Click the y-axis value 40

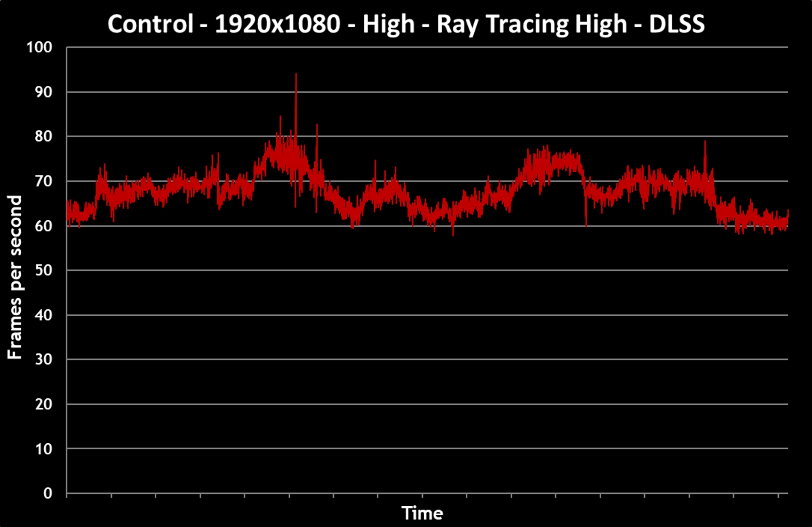pos(43,315)
